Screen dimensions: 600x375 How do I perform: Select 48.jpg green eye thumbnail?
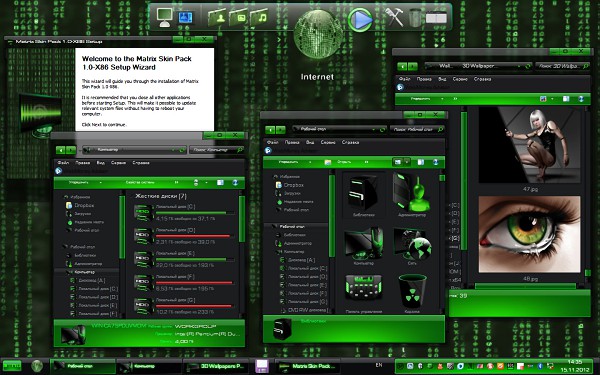pyautogui.click(x=529, y=234)
